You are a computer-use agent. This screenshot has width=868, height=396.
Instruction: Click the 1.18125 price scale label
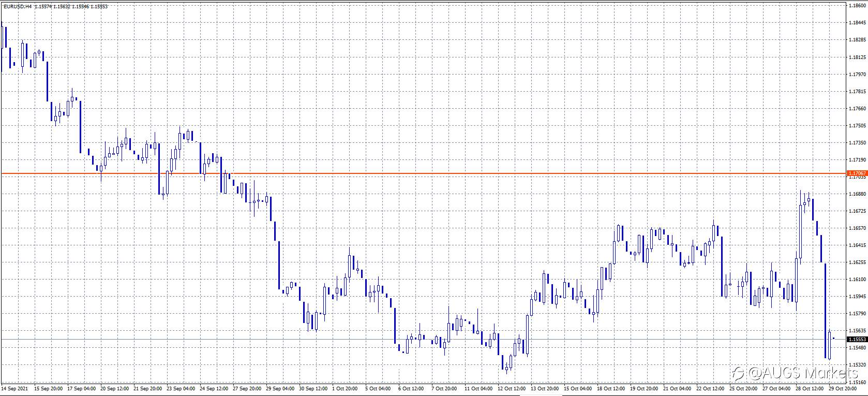click(857, 57)
